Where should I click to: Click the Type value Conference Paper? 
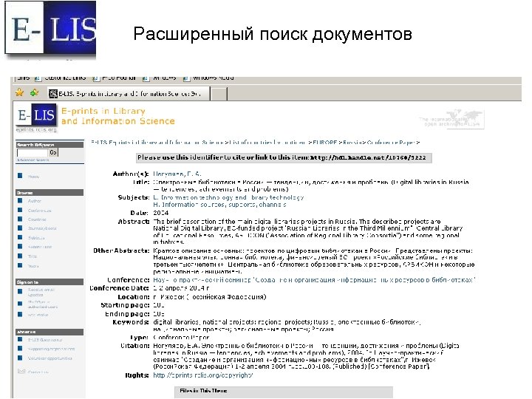181,338
